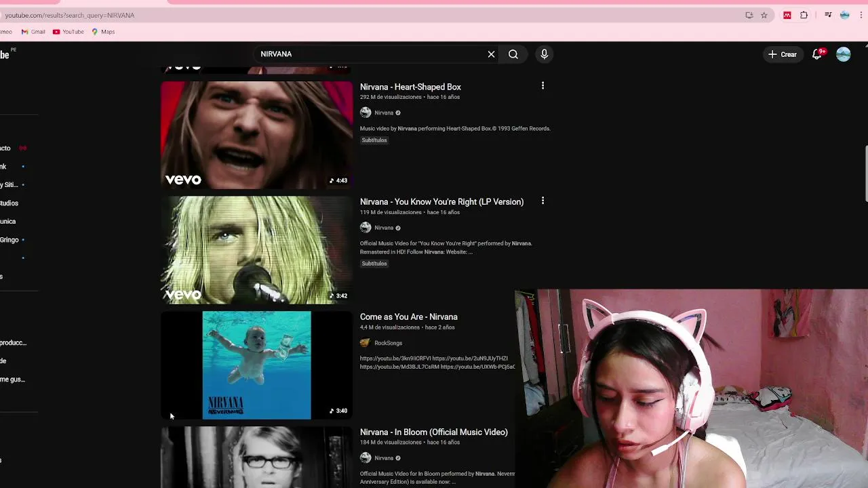Play You Know You're Right thumbnail
This screenshot has height=488, width=868.
pos(256,250)
